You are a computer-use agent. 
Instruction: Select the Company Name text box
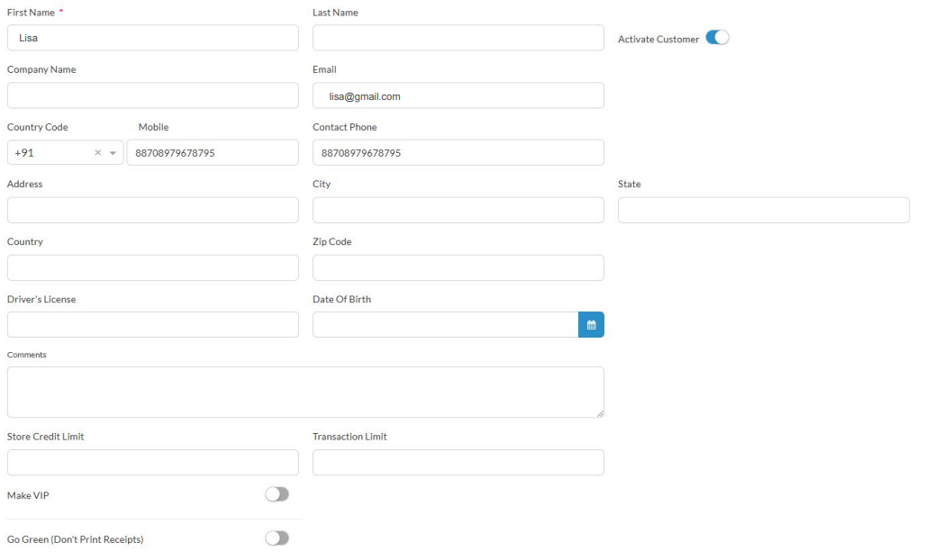click(152, 95)
